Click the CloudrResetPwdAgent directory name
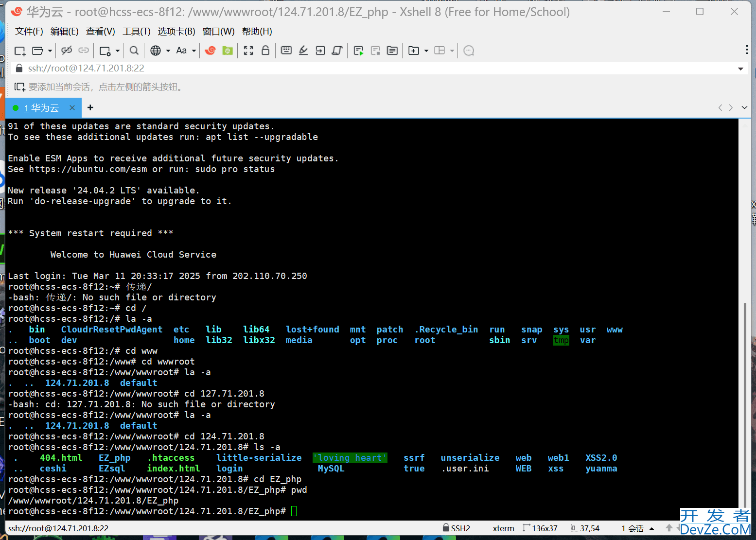The height and width of the screenshot is (540, 756). (x=112, y=330)
